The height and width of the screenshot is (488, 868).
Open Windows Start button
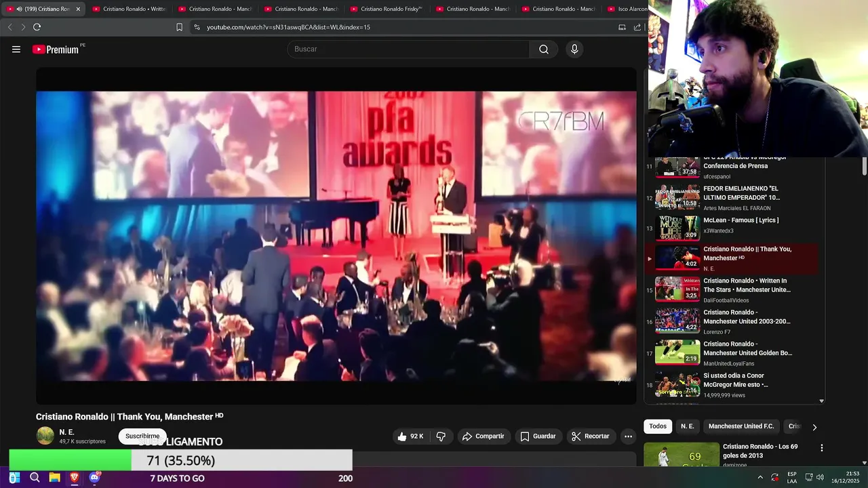click(14, 478)
